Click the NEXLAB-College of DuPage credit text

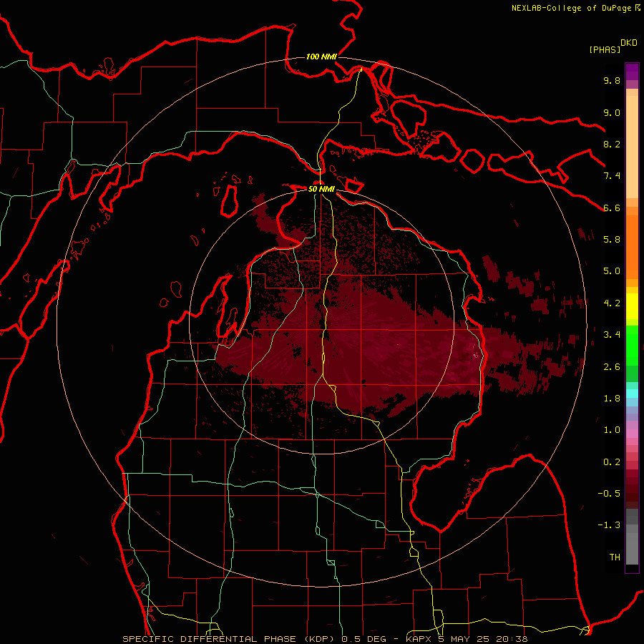[x=571, y=8]
